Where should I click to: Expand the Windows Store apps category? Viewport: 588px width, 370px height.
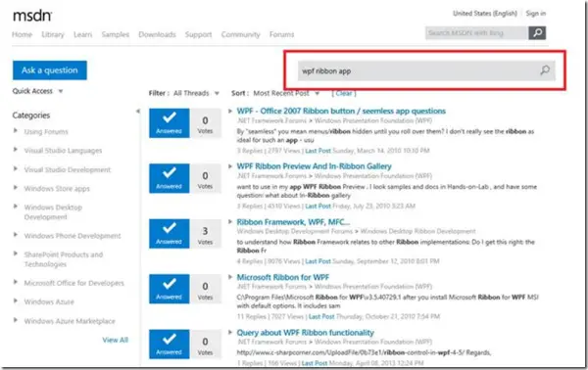(x=16, y=188)
